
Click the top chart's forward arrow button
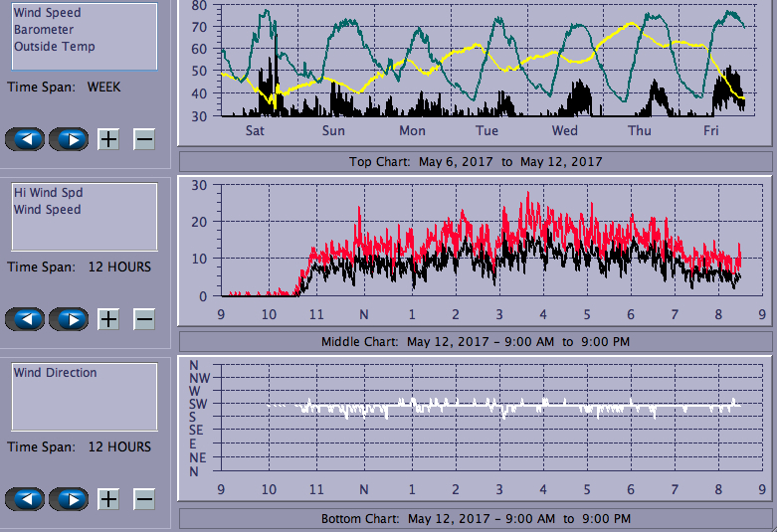[x=68, y=138]
